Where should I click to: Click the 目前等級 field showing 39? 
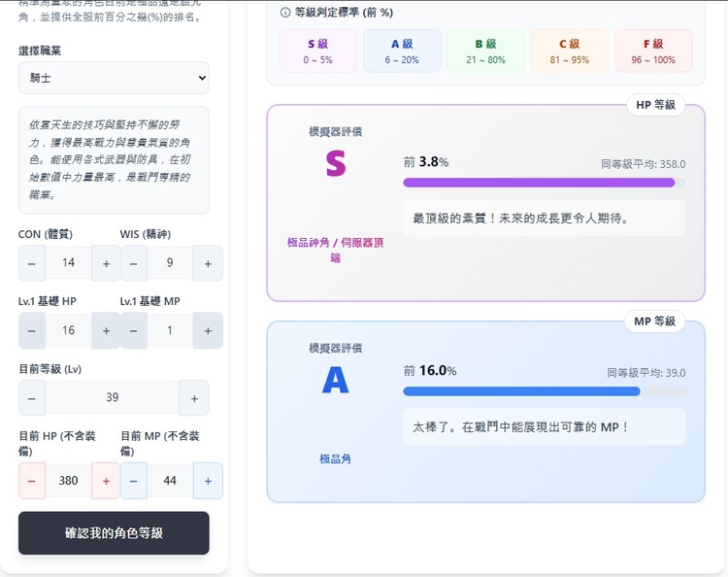coord(113,397)
